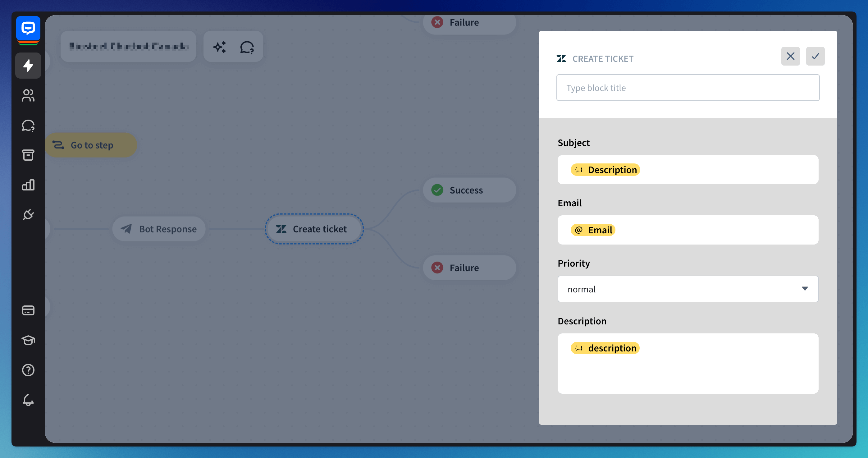Click the AI sparkles toolbar icon
868x458 pixels.
pyautogui.click(x=220, y=47)
